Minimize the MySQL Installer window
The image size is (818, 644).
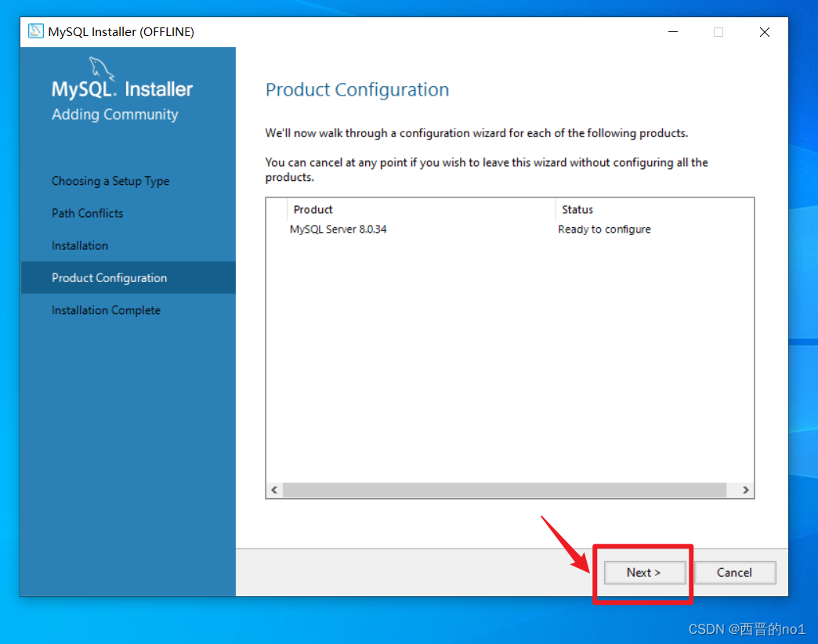pos(673,32)
